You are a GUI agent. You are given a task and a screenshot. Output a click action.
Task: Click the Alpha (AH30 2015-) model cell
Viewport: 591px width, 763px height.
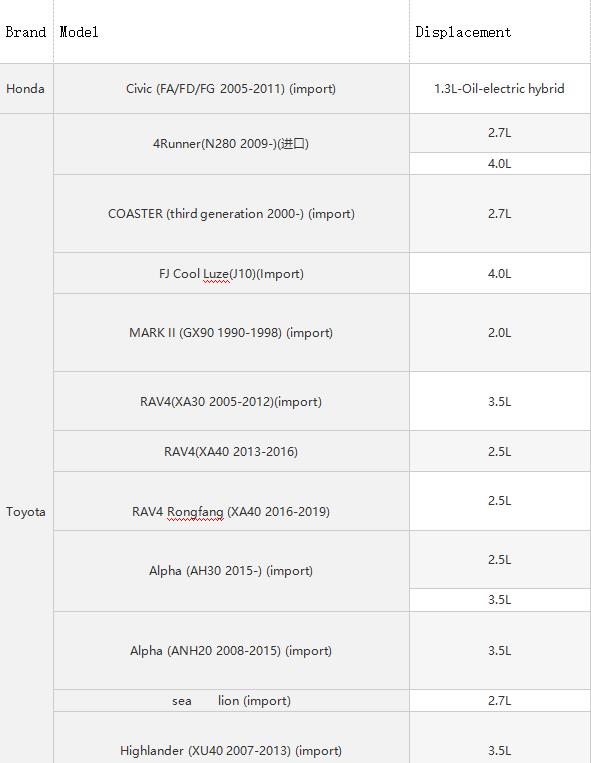click(x=232, y=571)
